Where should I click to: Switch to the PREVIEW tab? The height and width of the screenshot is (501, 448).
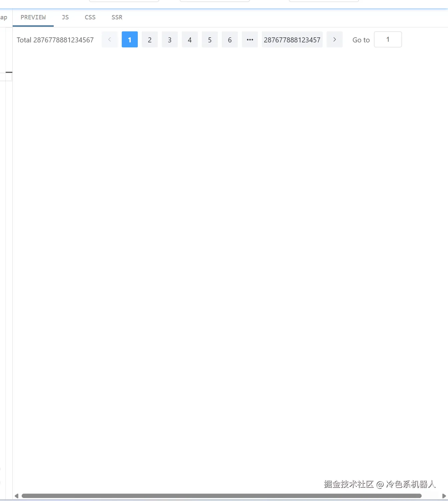[x=33, y=17]
